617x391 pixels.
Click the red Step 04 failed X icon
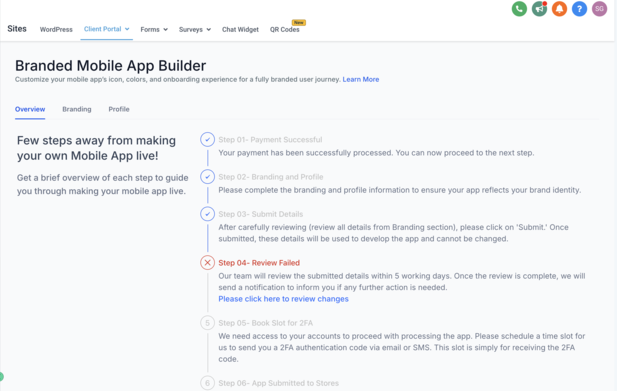207,262
